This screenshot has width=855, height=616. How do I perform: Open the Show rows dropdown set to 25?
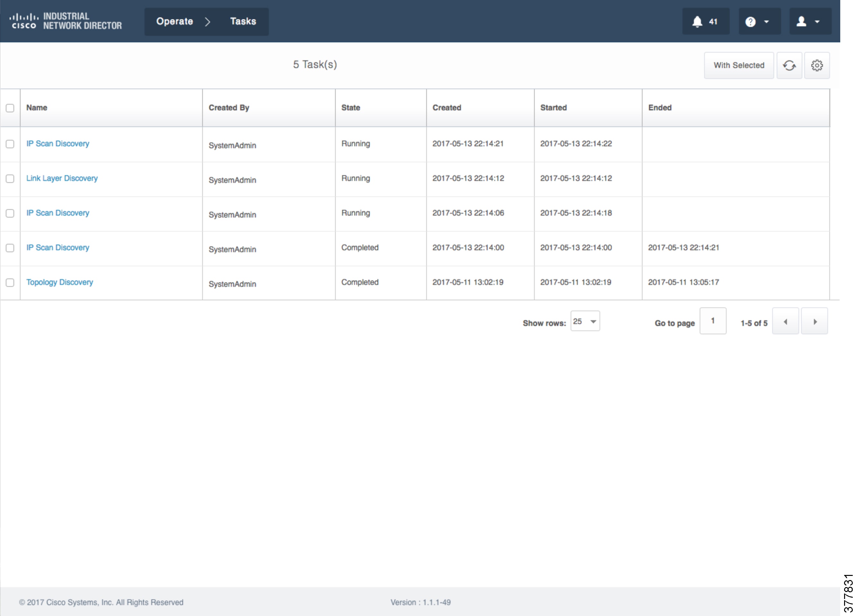[x=585, y=321]
